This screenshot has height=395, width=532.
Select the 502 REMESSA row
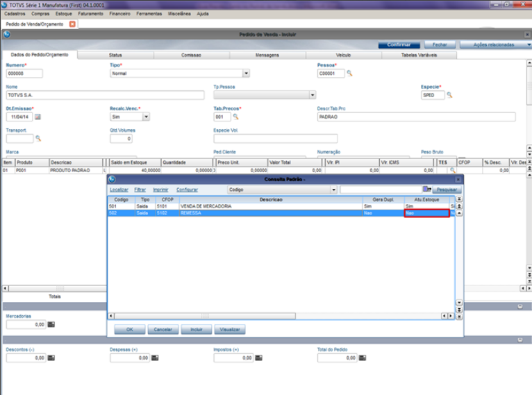(281, 213)
